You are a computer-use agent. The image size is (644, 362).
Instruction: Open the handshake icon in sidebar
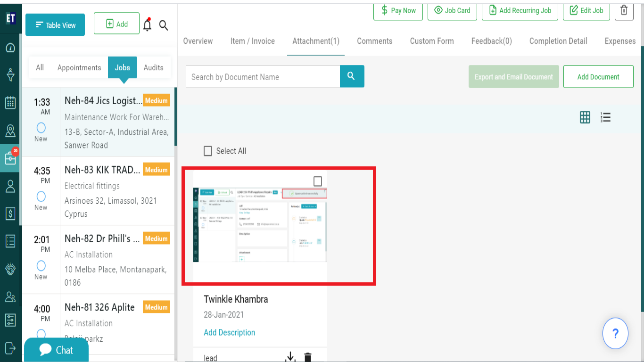pyautogui.click(x=10, y=269)
